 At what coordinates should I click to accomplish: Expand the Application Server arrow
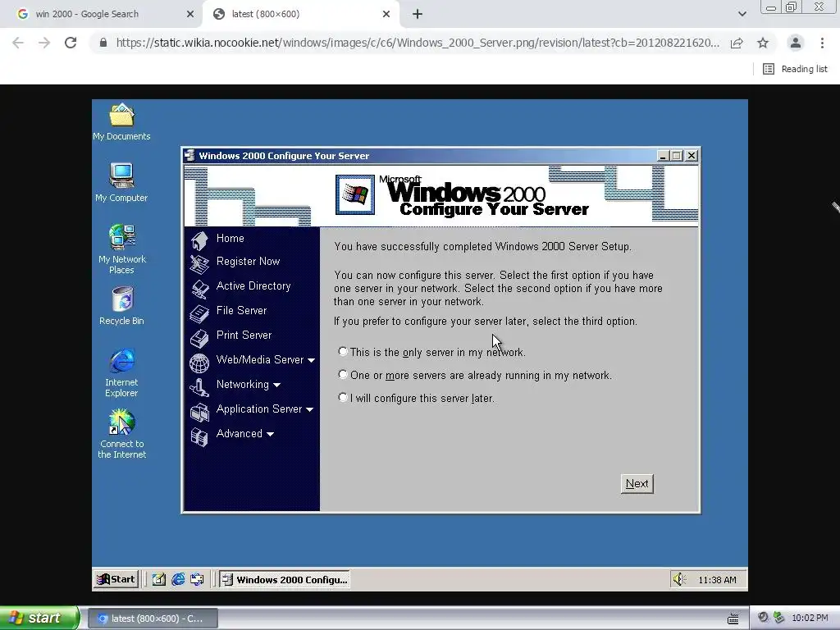[309, 410]
